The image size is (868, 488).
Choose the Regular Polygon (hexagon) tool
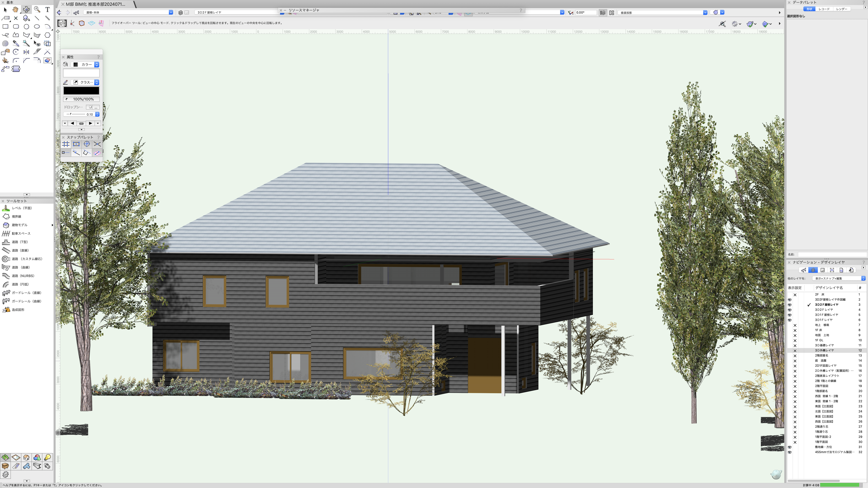(47, 35)
